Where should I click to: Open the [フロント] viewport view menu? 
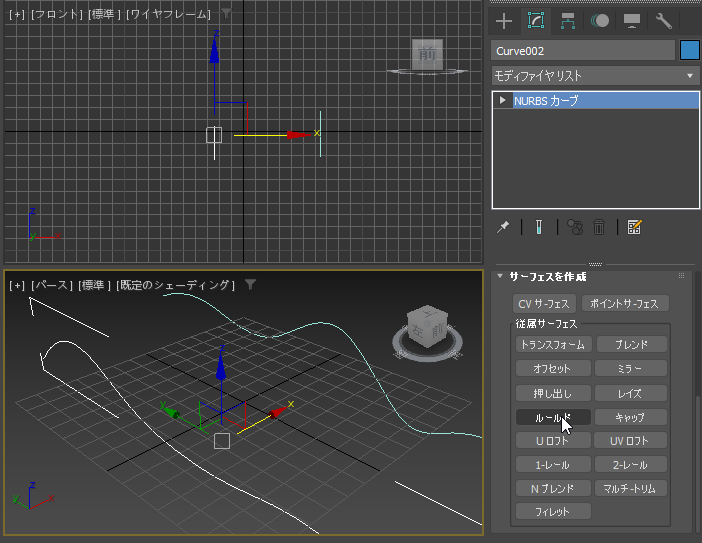coord(56,14)
